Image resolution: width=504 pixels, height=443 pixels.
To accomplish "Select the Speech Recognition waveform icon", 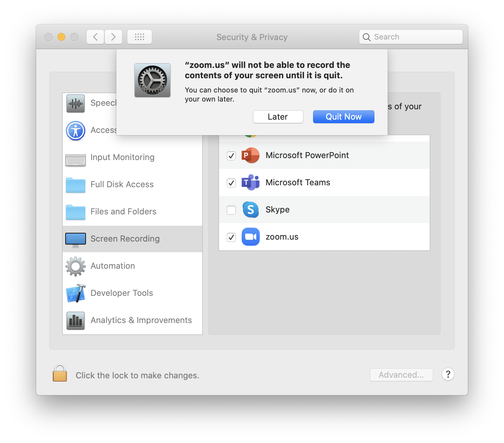I will tap(75, 103).
